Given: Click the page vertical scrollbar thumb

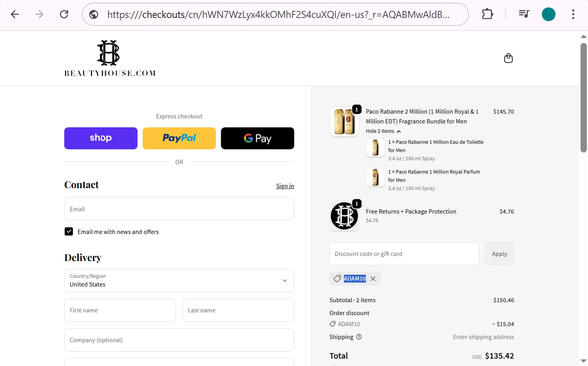Looking at the screenshot, I should tap(584, 97).
